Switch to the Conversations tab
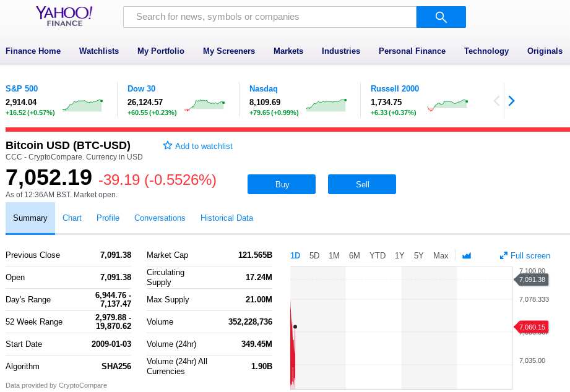 tap(160, 218)
